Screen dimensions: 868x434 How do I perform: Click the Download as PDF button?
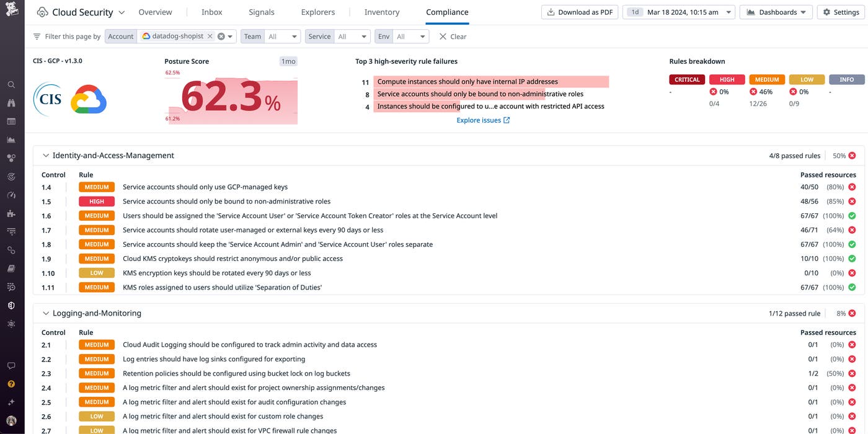click(579, 12)
